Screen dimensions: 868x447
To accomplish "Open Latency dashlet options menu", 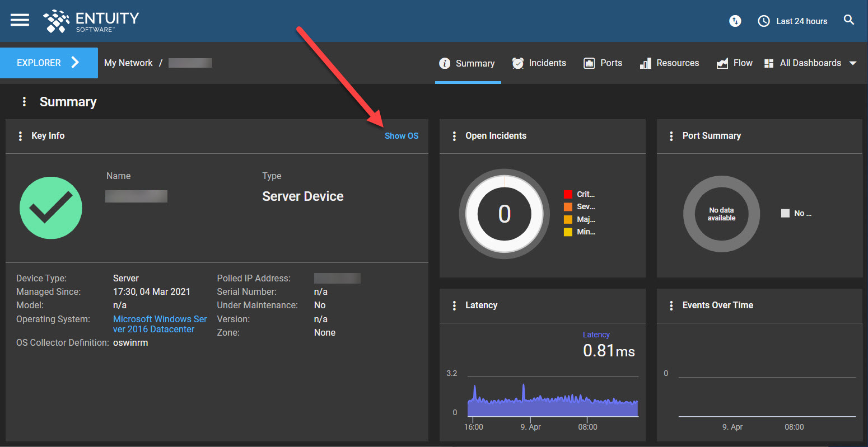I will pos(454,305).
